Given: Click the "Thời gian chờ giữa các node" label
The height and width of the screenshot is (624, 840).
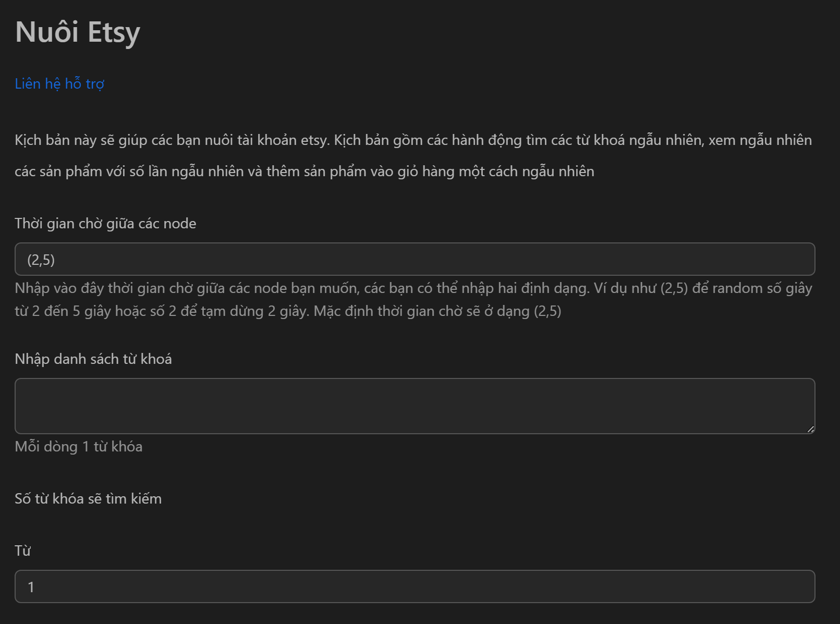Looking at the screenshot, I should [x=105, y=224].
